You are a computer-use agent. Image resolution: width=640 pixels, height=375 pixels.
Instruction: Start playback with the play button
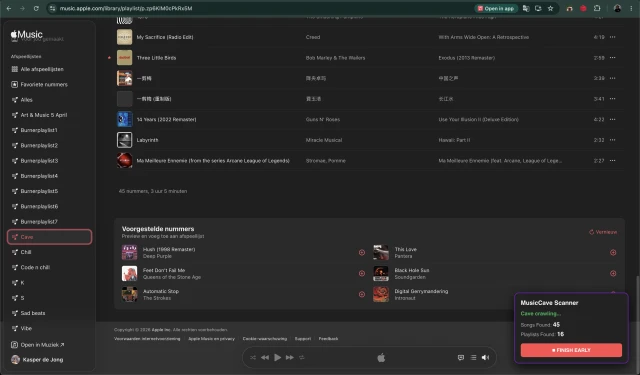click(278, 357)
